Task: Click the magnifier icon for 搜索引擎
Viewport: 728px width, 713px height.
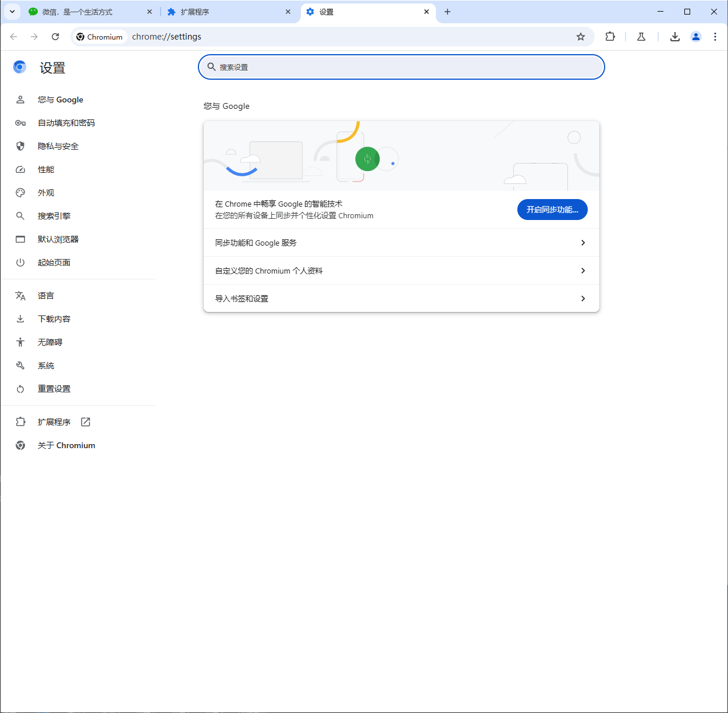Action: tap(20, 216)
